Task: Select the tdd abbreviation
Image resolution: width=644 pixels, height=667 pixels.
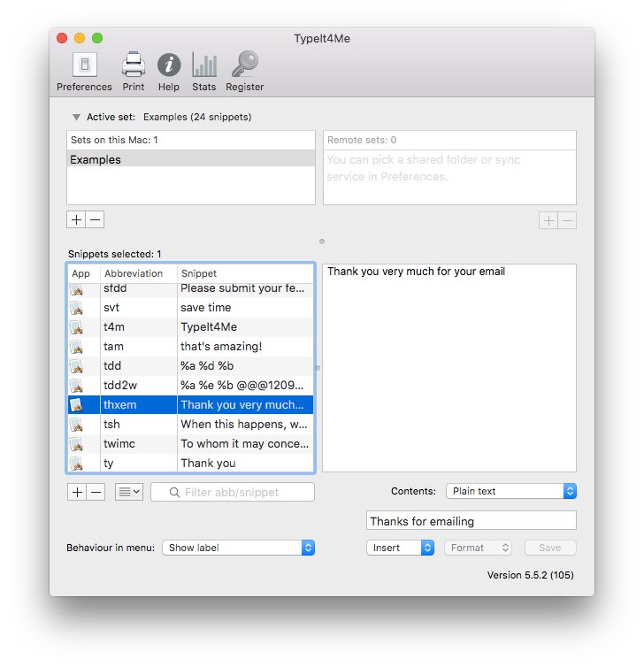Action: point(112,366)
